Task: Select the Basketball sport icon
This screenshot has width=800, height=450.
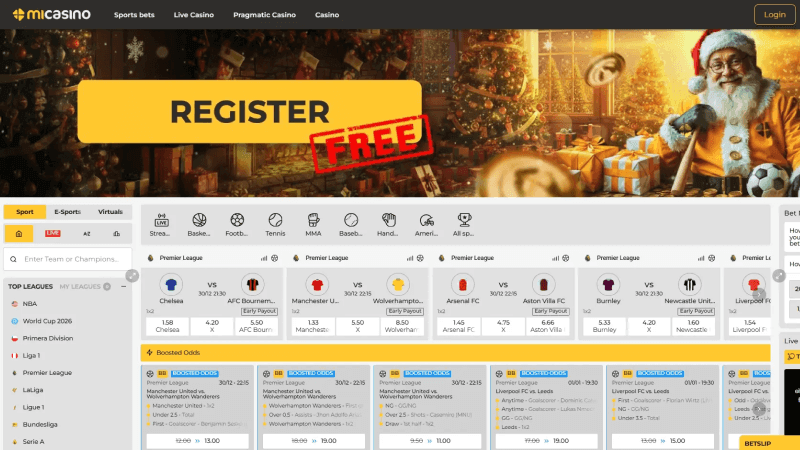Action: point(199,224)
